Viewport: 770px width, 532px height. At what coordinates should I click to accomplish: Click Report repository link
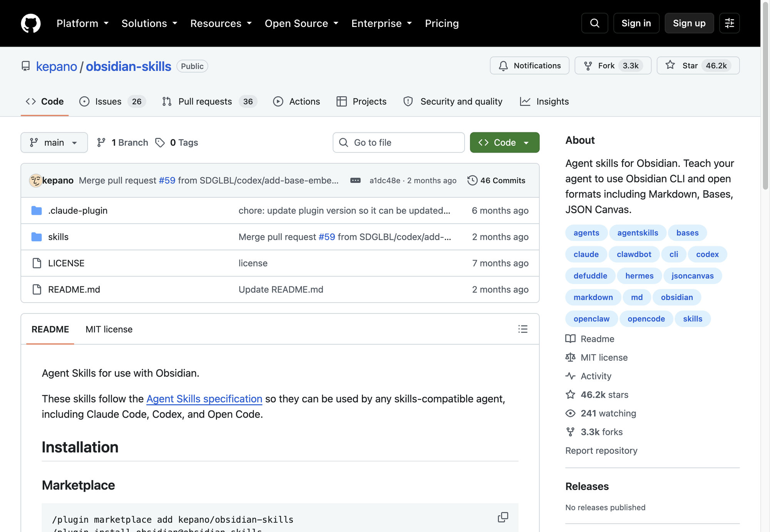(601, 451)
